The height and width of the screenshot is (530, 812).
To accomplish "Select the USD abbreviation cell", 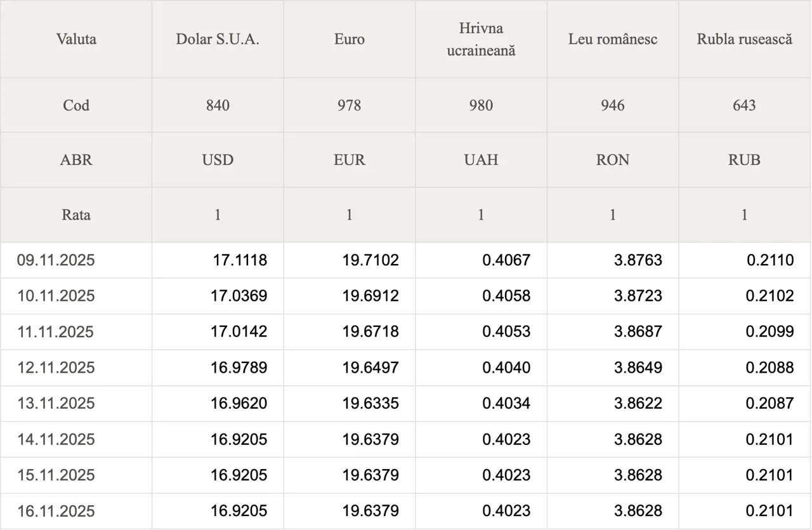I will click(x=218, y=160).
